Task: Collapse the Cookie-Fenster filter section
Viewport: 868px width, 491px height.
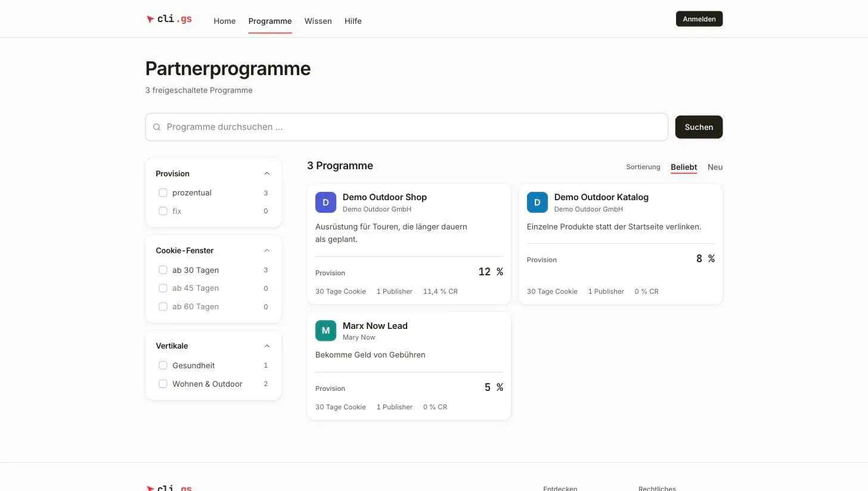Action: coord(266,250)
